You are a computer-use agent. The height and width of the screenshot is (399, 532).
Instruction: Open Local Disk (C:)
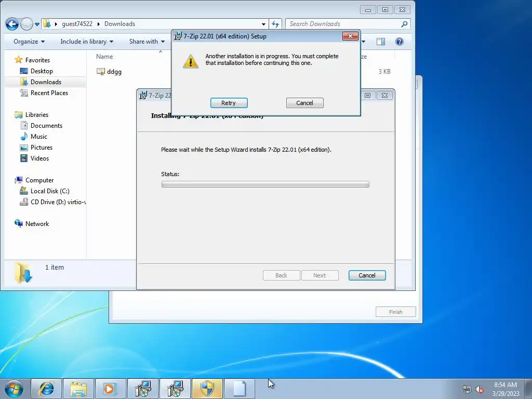pos(50,191)
